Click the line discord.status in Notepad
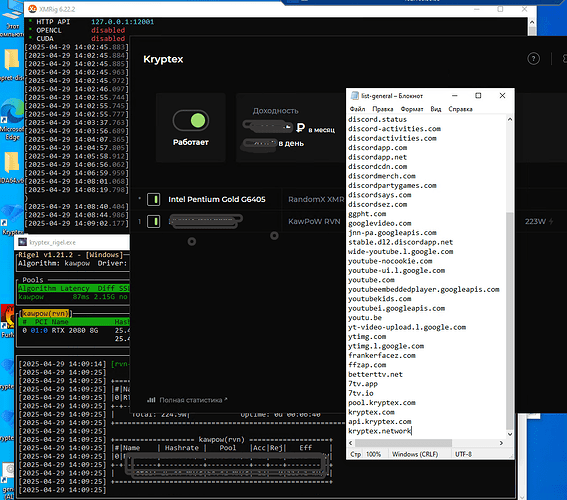Viewport: 567px width, 500px height. coord(378,119)
